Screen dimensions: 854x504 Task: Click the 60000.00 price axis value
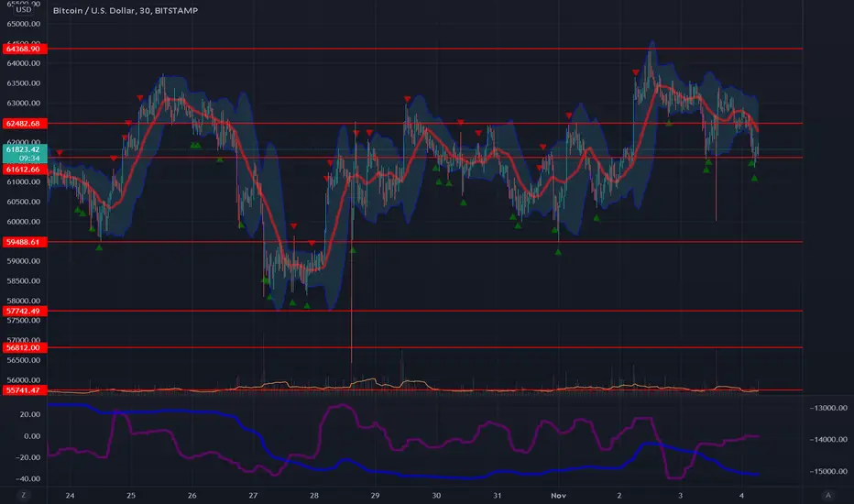click(x=24, y=222)
